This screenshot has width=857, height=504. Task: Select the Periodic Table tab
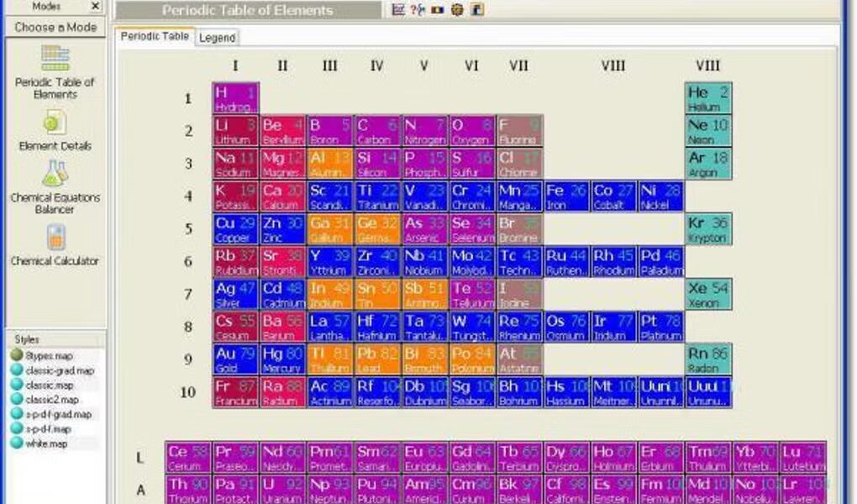[155, 37]
